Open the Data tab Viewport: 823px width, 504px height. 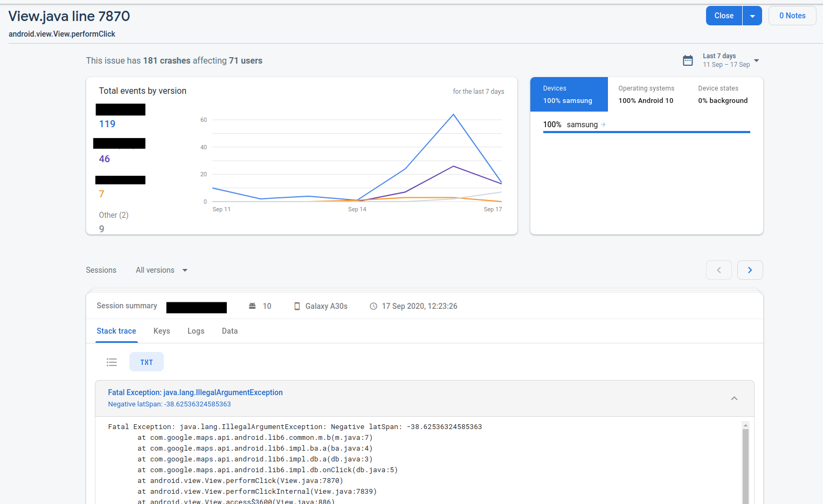230,331
